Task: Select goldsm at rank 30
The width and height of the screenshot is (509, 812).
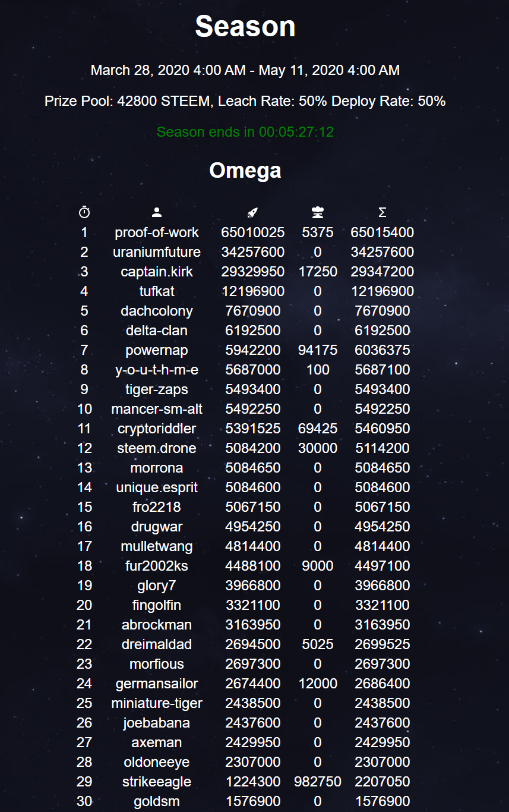Action: 157,801
